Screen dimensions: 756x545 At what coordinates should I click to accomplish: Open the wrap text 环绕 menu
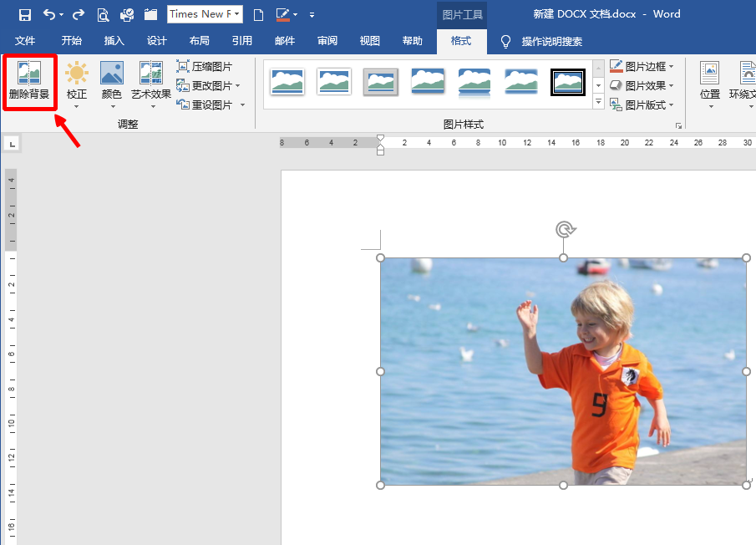(742, 84)
